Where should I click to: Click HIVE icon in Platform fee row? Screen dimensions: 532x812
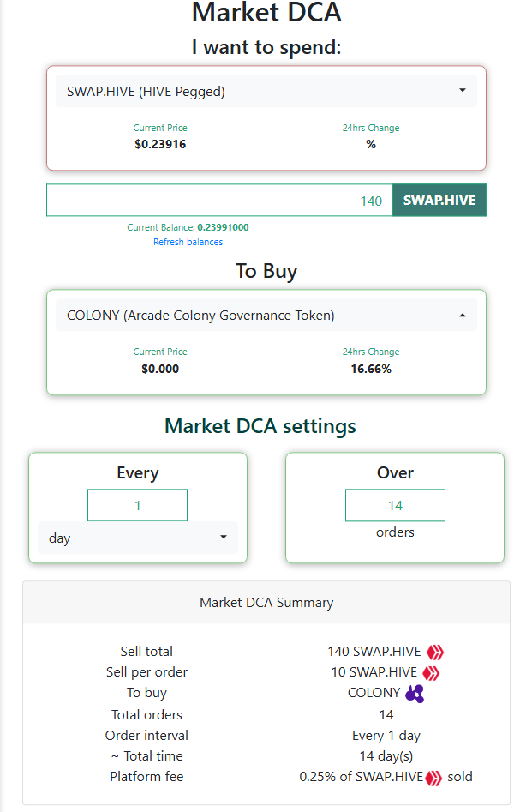pos(434,777)
